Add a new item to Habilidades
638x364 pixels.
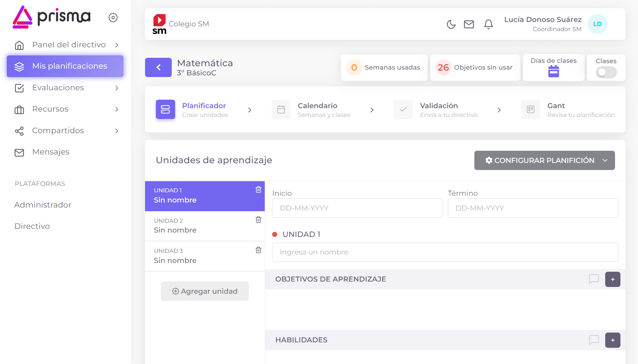click(x=613, y=340)
